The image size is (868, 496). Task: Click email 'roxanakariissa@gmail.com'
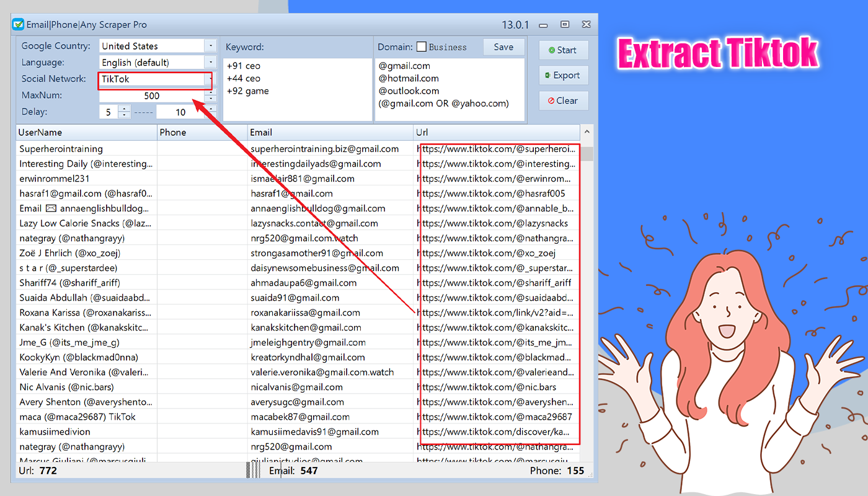306,312
